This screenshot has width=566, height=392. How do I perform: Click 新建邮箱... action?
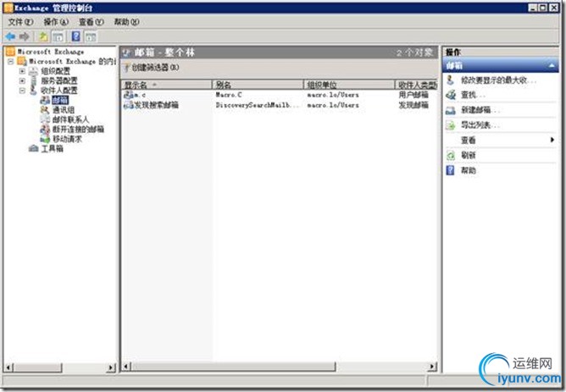coord(480,110)
